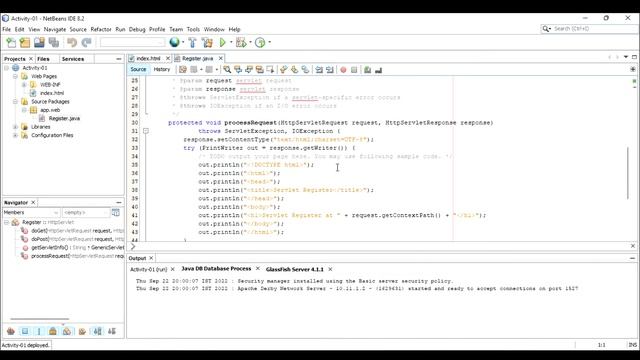Click the New File toolbar icon
The image size is (640, 360).
[11, 42]
